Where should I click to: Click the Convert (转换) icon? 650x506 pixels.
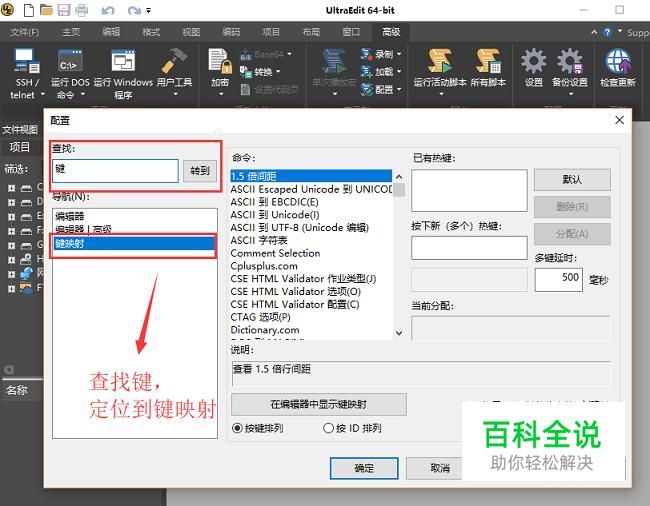(246, 72)
